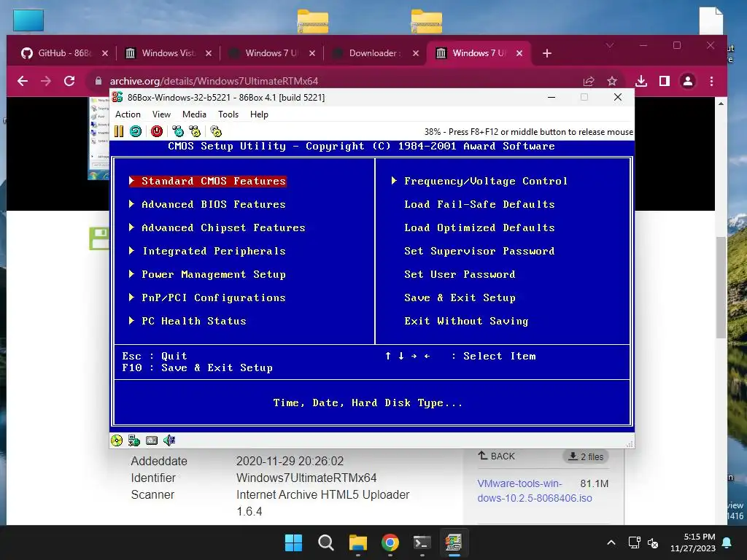Select Standard CMOS Features in BIOS
This screenshot has height=560, width=747.
click(208, 181)
